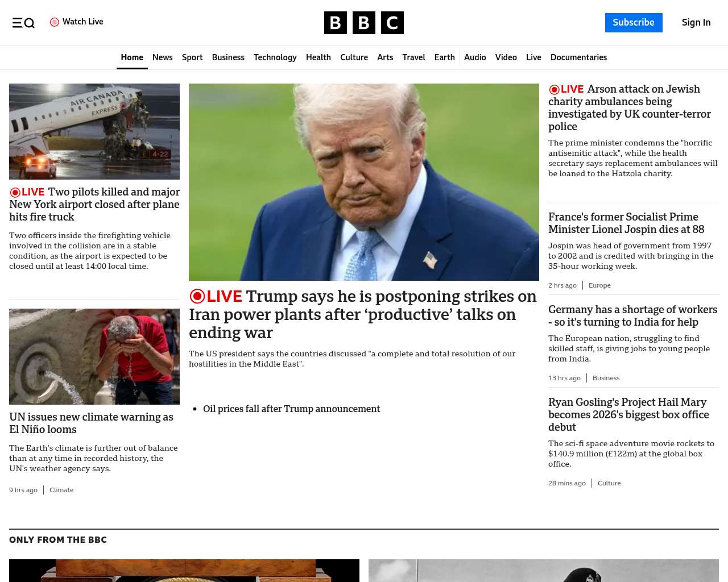Open Live in the navigation bar
Screen dimensions: 728x582
pos(533,57)
